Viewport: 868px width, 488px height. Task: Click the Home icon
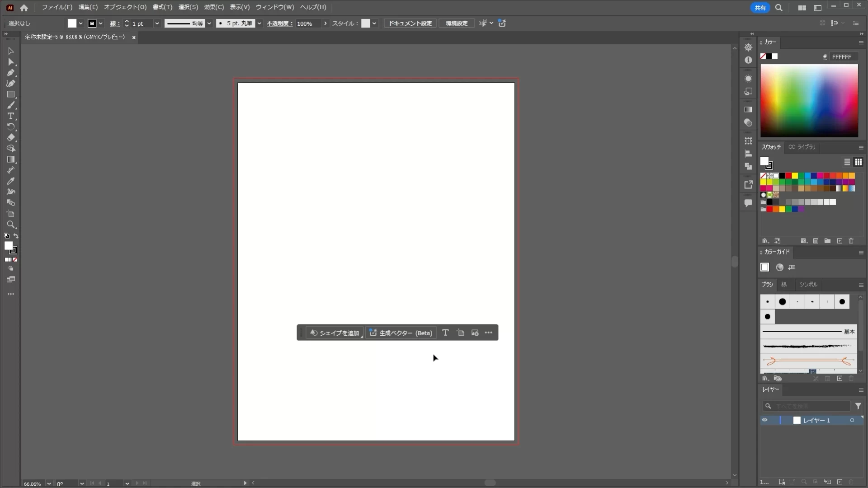click(24, 8)
